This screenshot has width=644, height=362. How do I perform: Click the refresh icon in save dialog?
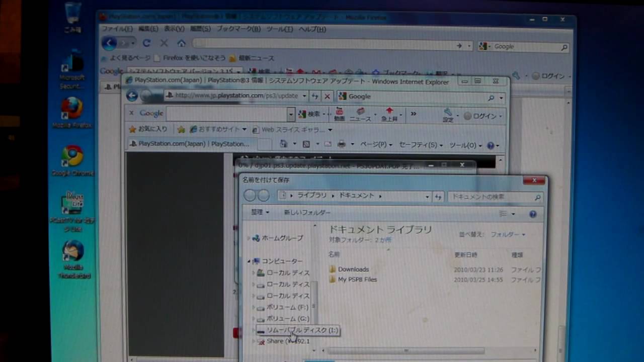click(438, 197)
